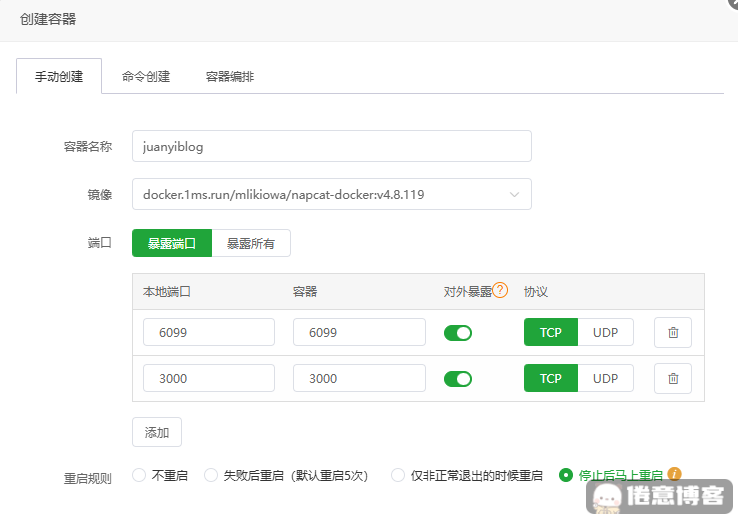Select the 不重启 restart rule
The height and width of the screenshot is (519, 738).
click(x=140, y=475)
